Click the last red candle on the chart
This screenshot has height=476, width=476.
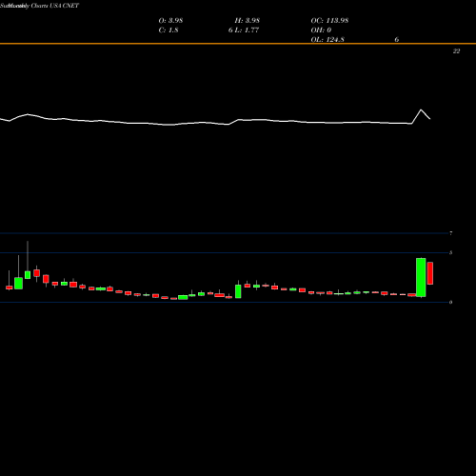pyautogui.click(x=430, y=273)
